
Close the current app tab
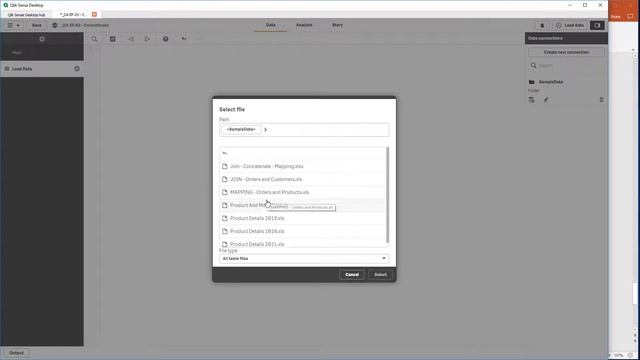point(94,14)
